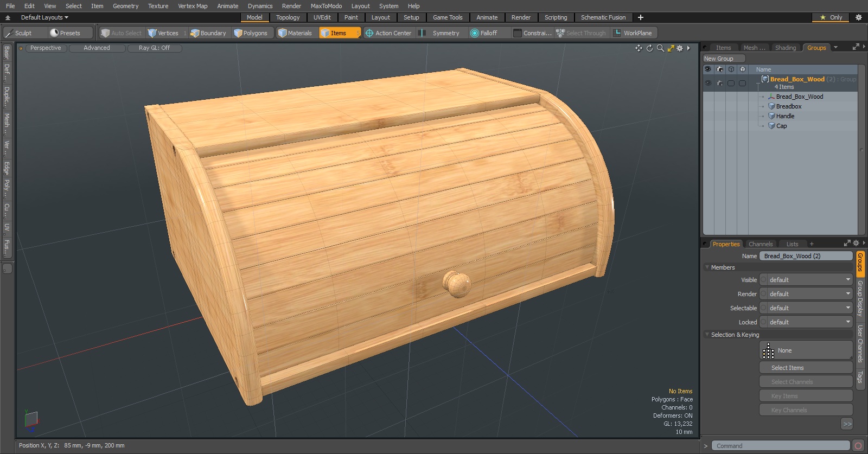Open the Default Layouts dropdown
868x454 pixels.
coord(44,17)
